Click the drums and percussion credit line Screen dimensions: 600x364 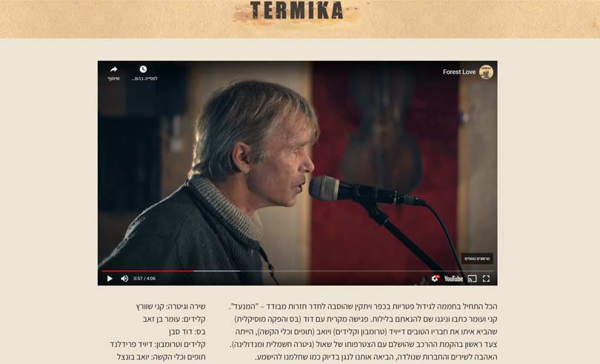161,357
